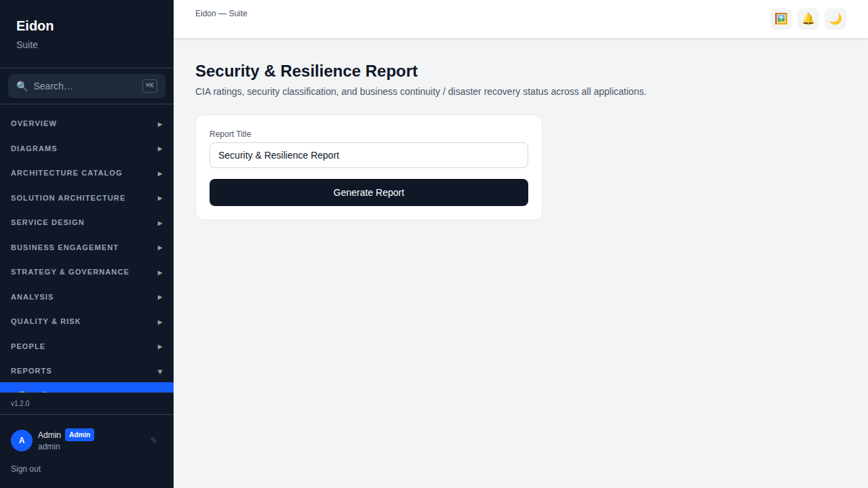Click the blue Admin role badge
Image resolution: width=868 pixels, height=488 pixels.
click(79, 435)
